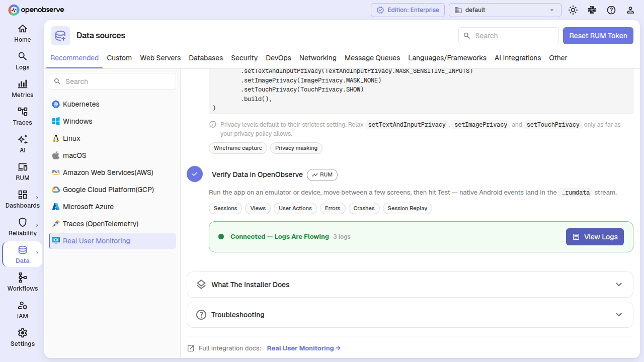Expand the Dashboards submenu arrow
644x362 pixels.
(x=37, y=198)
